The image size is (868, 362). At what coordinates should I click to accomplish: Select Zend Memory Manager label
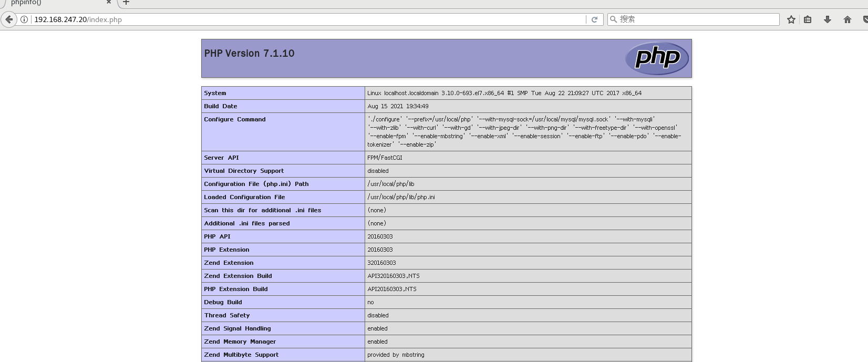pyautogui.click(x=240, y=342)
